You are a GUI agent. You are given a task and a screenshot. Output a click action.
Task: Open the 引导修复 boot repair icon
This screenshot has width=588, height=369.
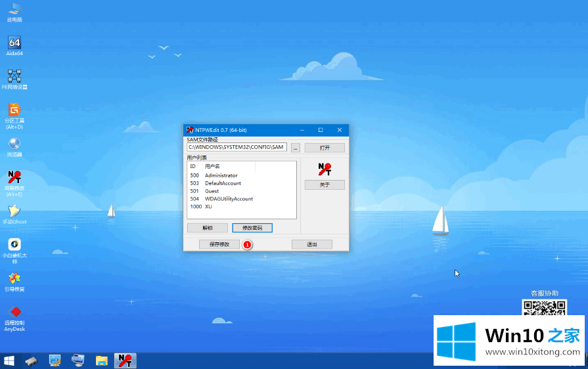[14, 282]
